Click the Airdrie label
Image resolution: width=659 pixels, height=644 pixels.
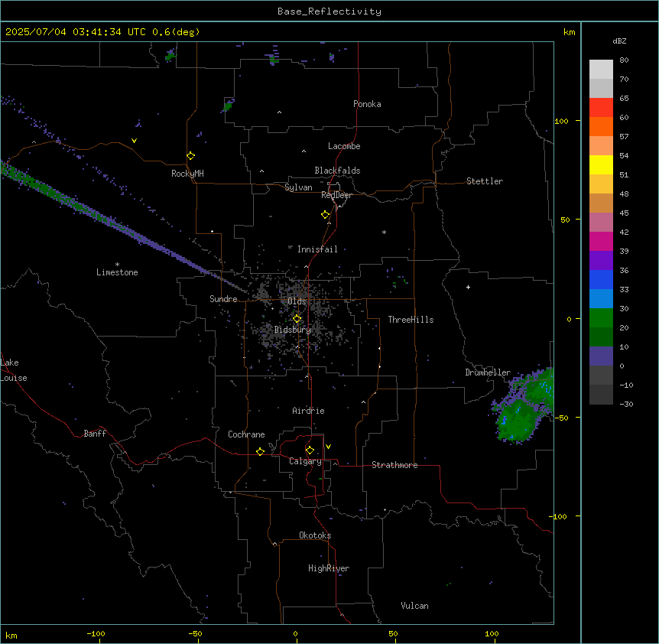pyautogui.click(x=308, y=411)
